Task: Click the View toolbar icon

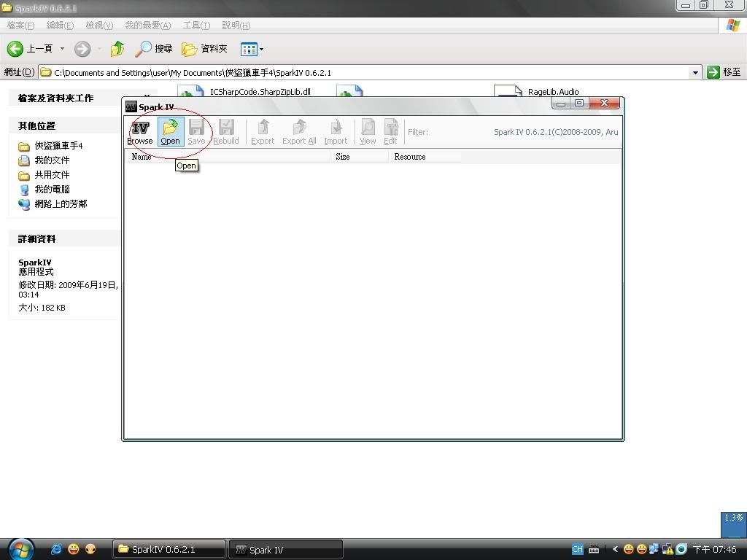Action: click(x=368, y=132)
